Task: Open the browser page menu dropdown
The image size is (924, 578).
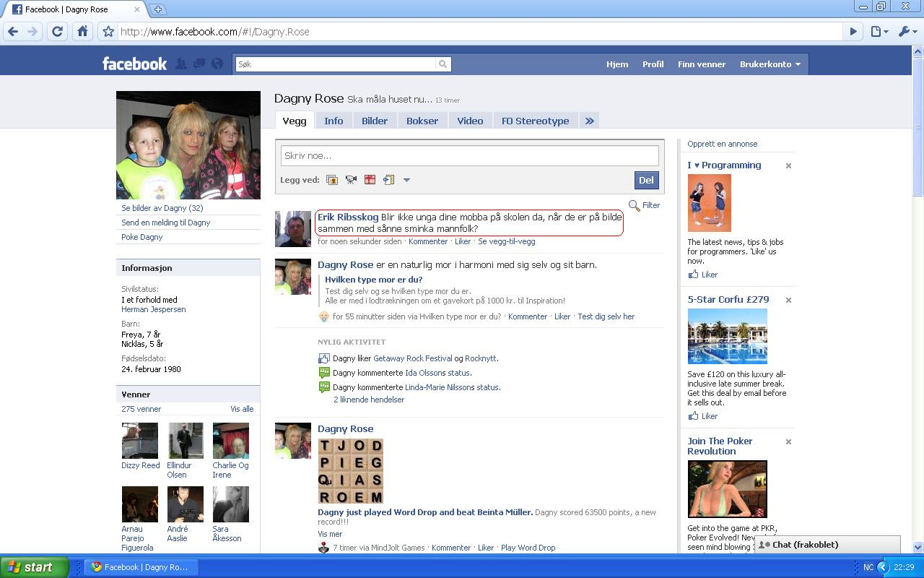Action: click(x=879, y=32)
